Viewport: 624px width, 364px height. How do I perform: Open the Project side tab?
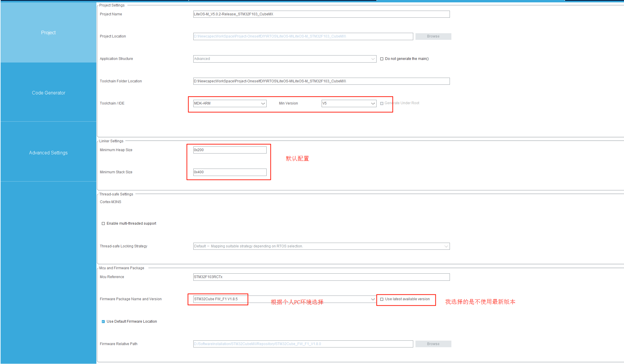48,32
